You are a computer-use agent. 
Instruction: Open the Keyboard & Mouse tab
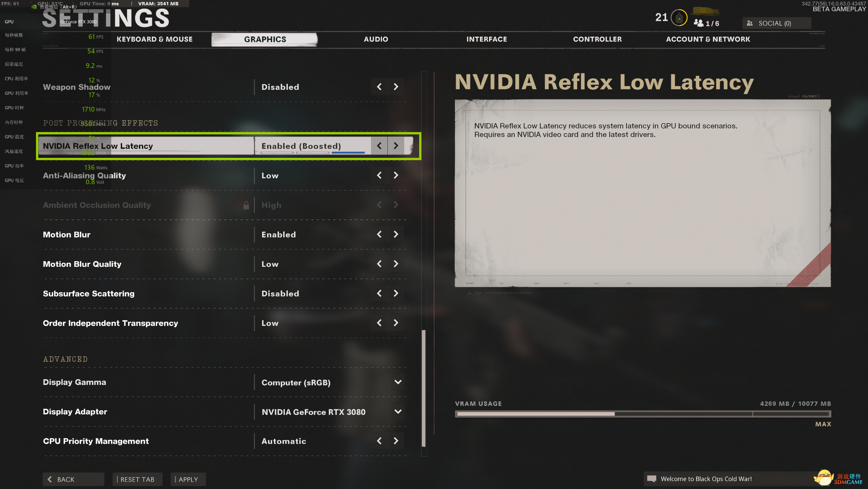(155, 39)
